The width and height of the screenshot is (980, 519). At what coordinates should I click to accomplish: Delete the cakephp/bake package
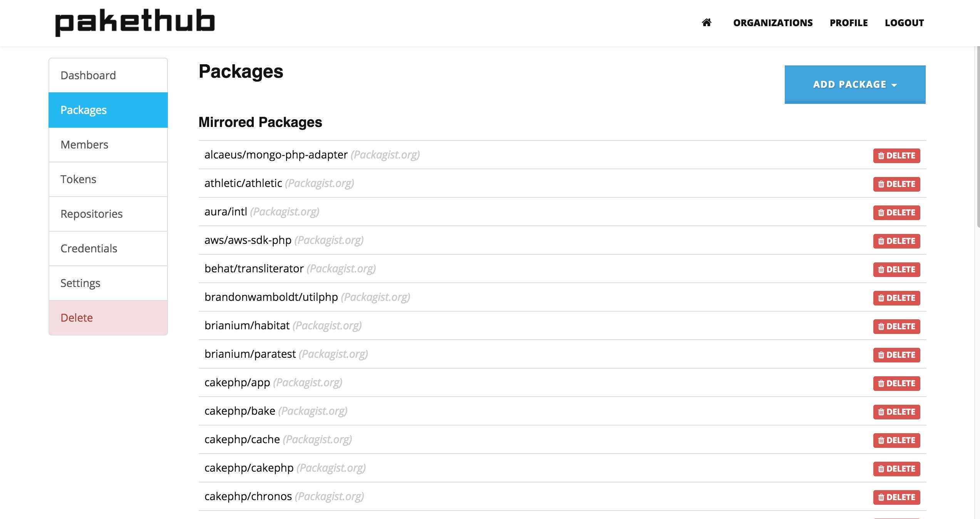point(896,412)
